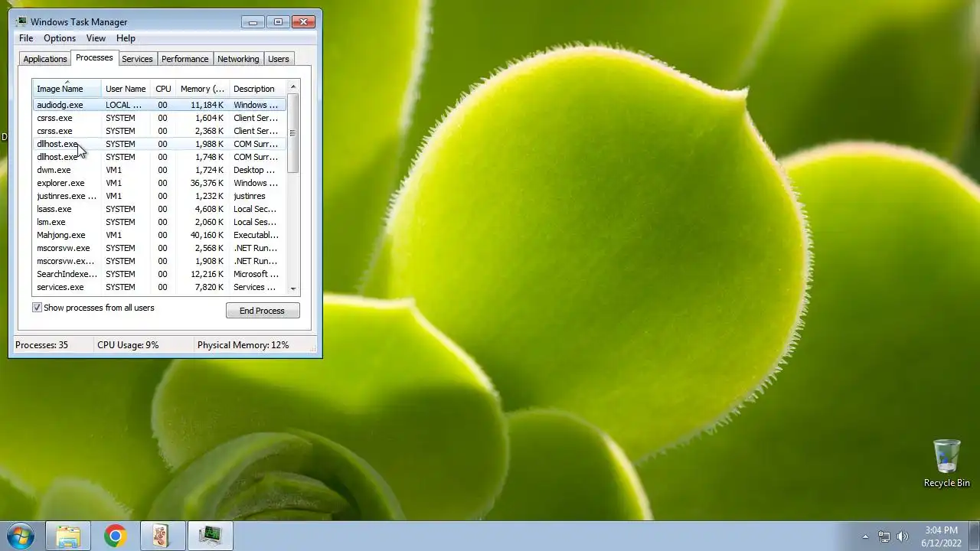Click the volume speaker tray icon
Screen dimensions: 980x551
(903, 536)
